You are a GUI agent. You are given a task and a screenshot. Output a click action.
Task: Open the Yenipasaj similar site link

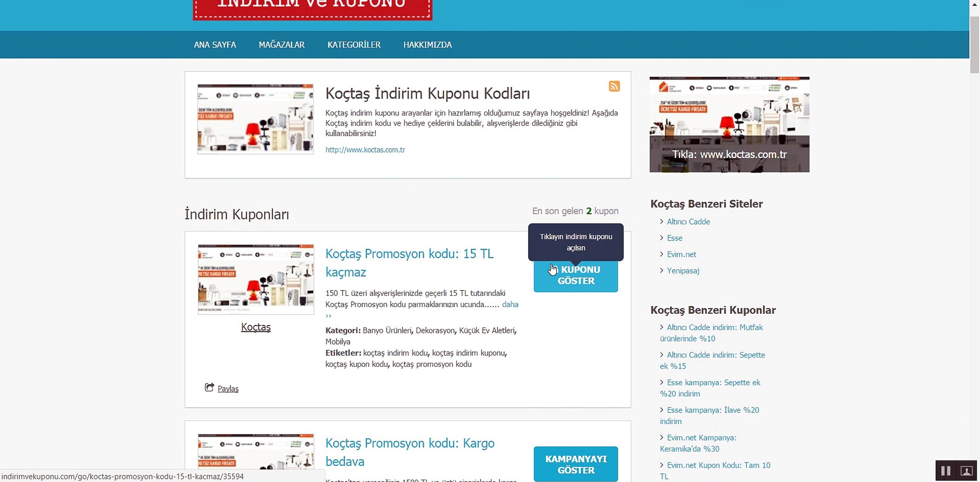pyautogui.click(x=683, y=270)
